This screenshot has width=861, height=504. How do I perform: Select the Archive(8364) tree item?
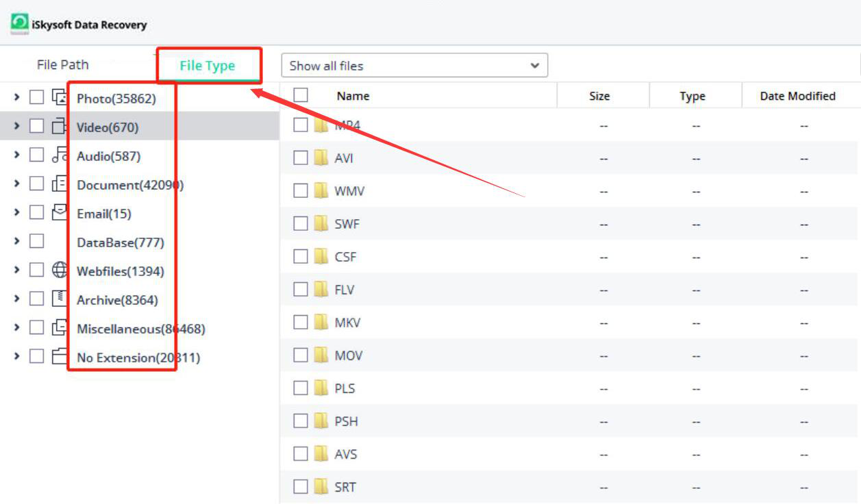click(117, 300)
